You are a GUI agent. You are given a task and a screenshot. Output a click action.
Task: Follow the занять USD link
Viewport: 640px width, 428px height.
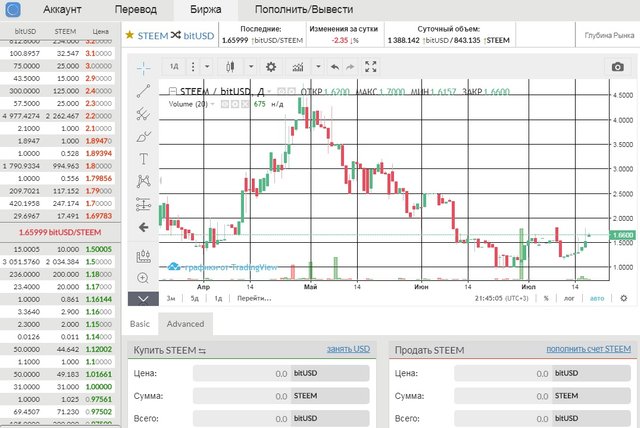pyautogui.click(x=348, y=349)
